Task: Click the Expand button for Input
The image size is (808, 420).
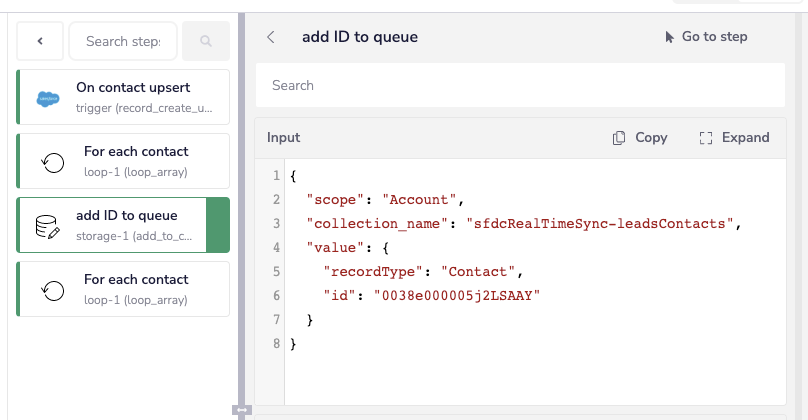Action: point(734,138)
